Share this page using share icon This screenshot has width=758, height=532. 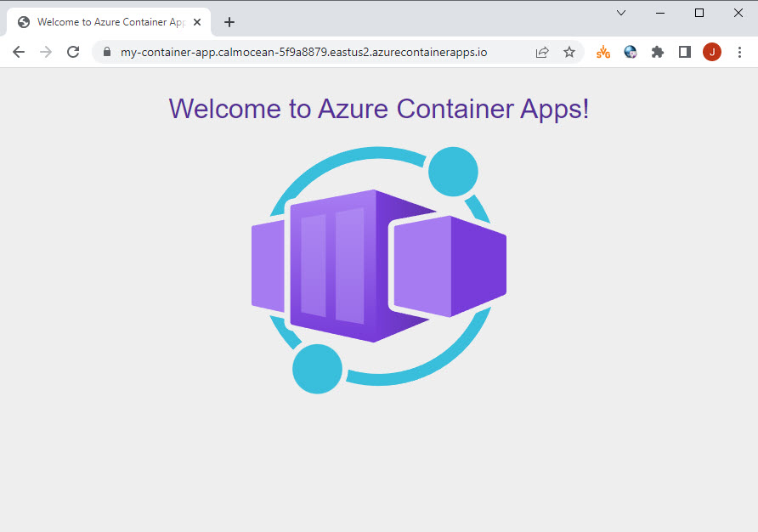[542, 52]
